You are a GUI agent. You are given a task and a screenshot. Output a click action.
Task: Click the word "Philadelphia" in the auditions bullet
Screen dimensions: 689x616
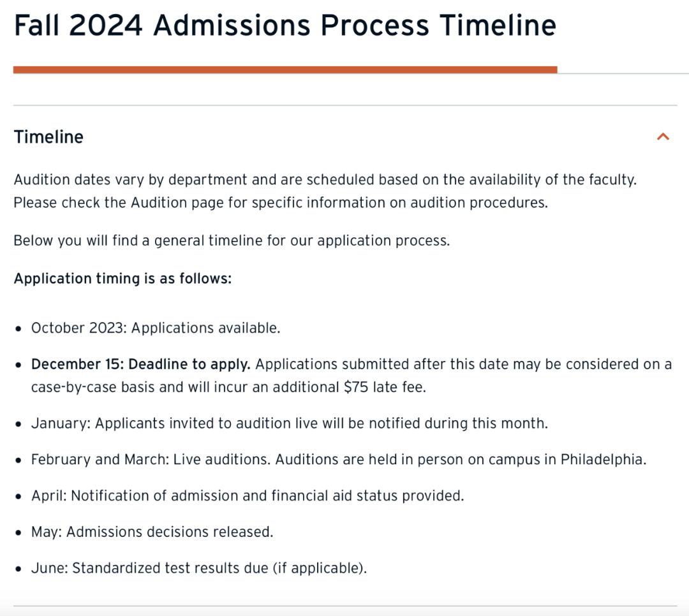[x=603, y=459]
